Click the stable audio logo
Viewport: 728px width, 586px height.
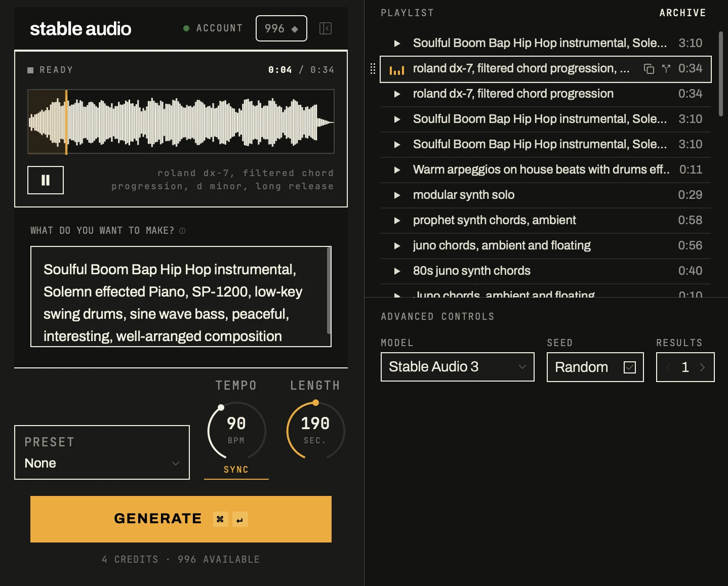pyautogui.click(x=80, y=29)
